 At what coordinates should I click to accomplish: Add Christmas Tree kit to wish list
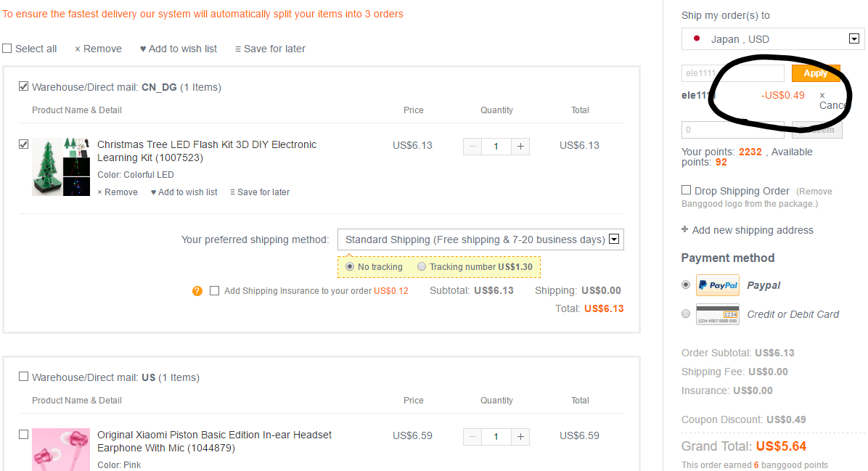(x=184, y=192)
